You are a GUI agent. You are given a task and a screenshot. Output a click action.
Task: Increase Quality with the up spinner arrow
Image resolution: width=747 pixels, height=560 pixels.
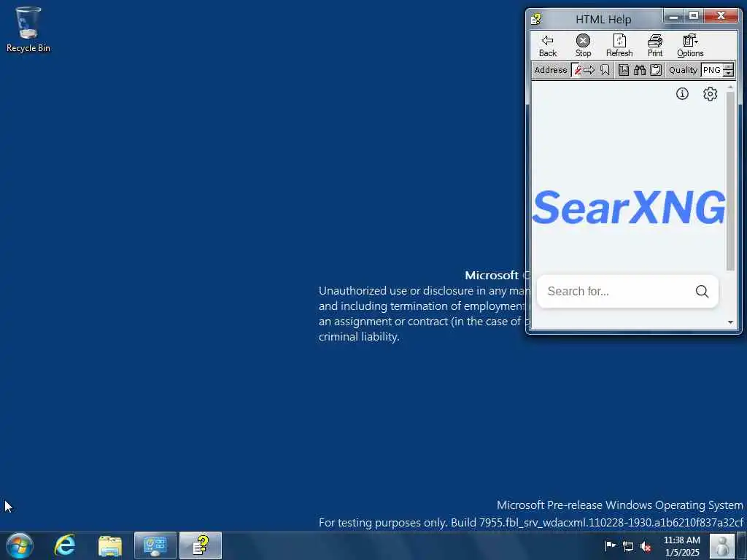tap(729, 66)
